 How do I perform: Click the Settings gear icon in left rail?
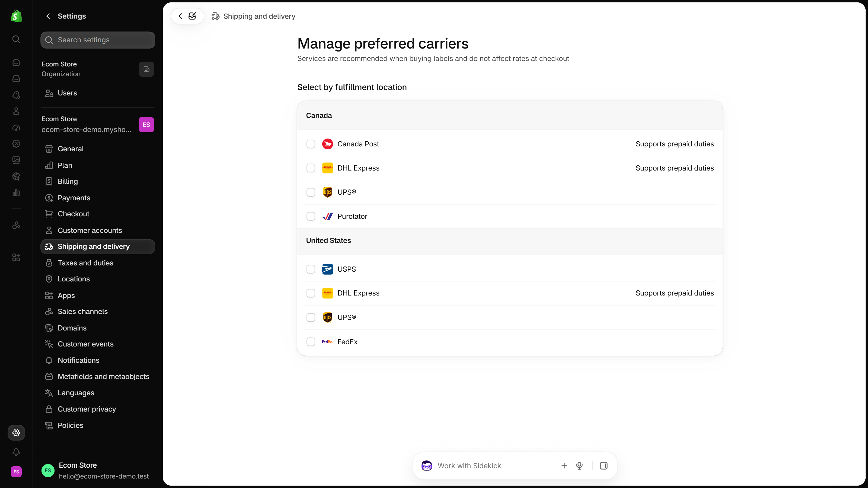coord(16,433)
